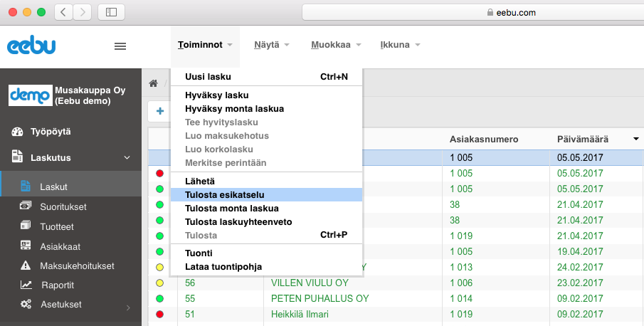Click customer name PETEN PUHALLUS OY
Screen dimensions: 644x326
click(x=320, y=298)
